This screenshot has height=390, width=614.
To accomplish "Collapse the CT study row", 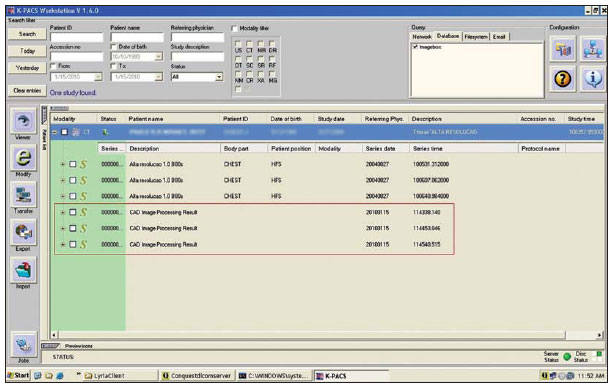I will [x=55, y=132].
